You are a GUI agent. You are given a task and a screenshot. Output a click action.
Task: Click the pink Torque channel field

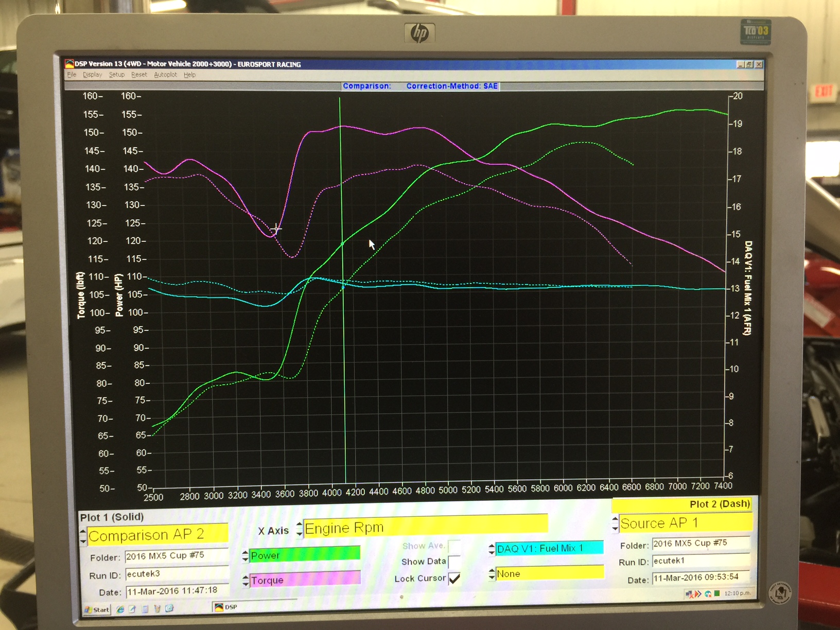click(305, 580)
